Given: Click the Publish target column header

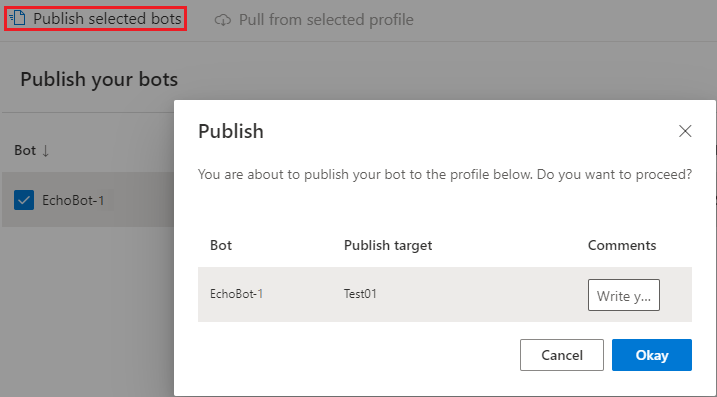Looking at the screenshot, I should pos(388,245).
